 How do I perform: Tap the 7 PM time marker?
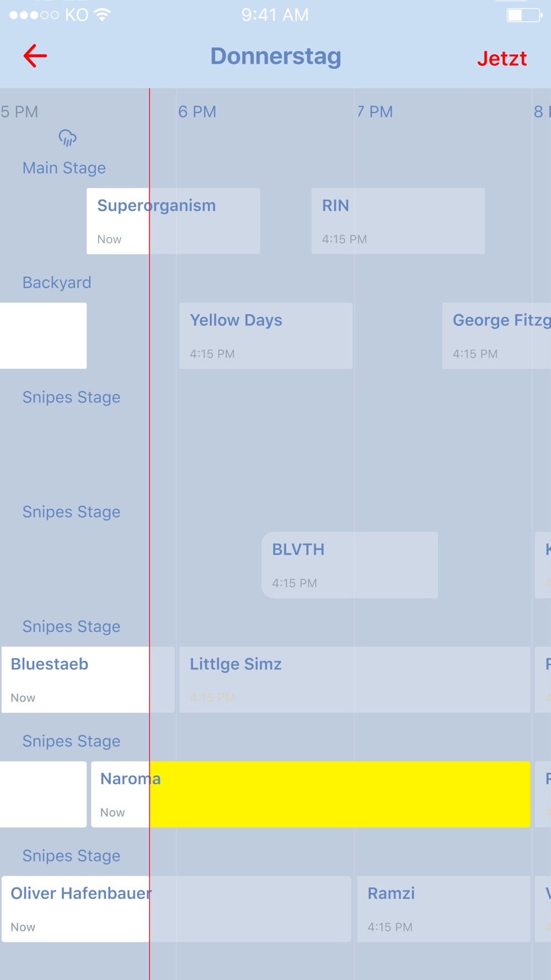(x=375, y=112)
